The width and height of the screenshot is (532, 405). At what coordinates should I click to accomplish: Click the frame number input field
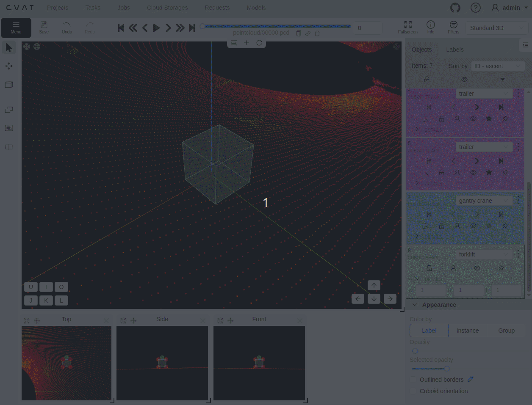tap(368, 28)
